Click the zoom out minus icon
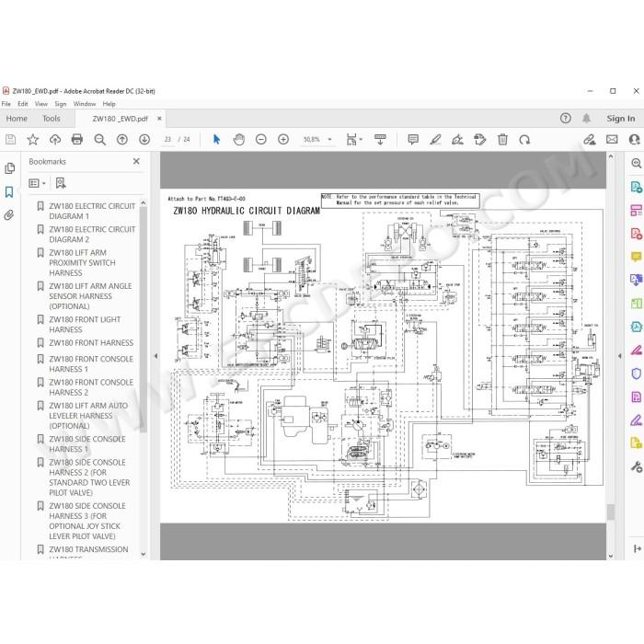644x644 pixels. click(260, 140)
